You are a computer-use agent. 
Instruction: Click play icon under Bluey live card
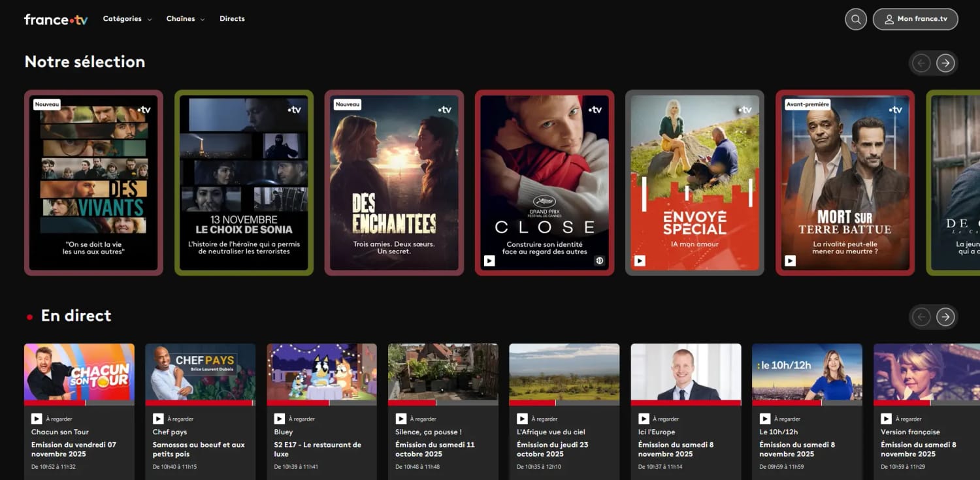coord(279,419)
